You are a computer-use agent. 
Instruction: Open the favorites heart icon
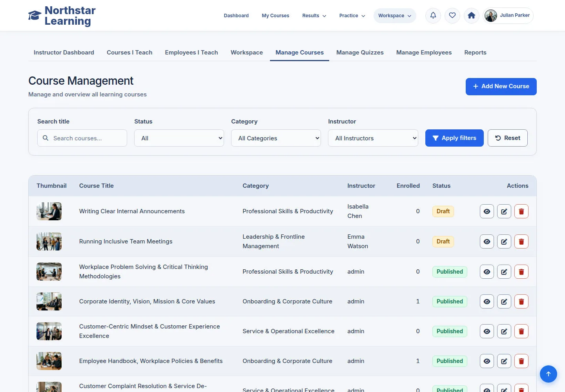(452, 16)
